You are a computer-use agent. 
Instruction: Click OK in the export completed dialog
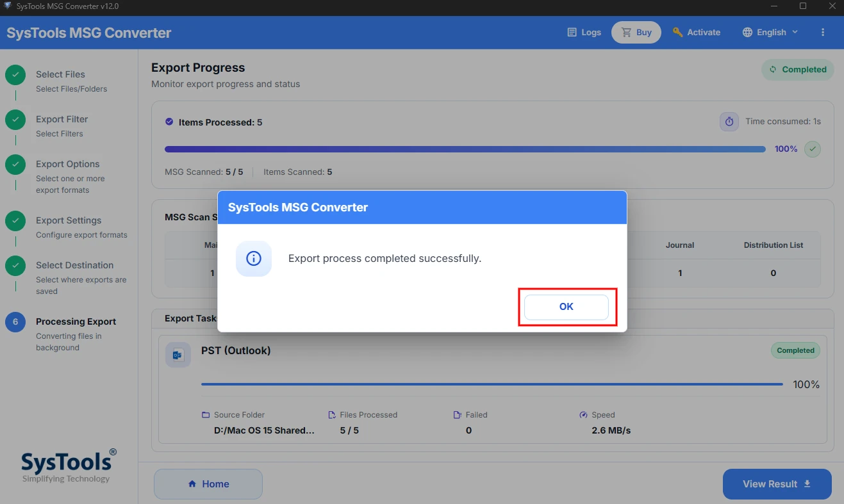coord(567,307)
